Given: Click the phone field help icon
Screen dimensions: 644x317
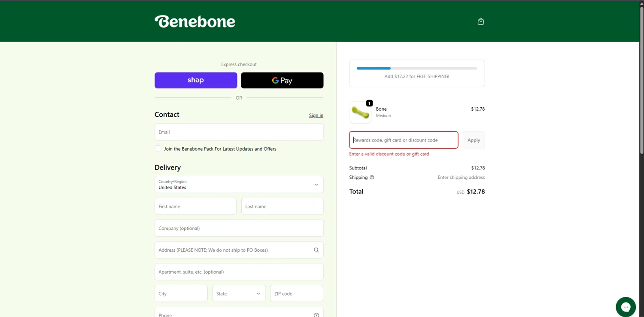Looking at the screenshot, I should pos(316,315).
